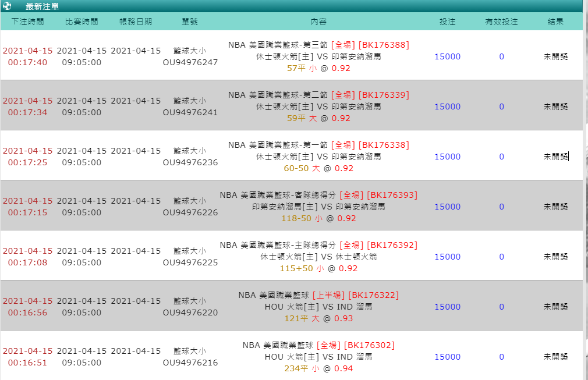Select the 下注時間 column header

pyautogui.click(x=28, y=22)
